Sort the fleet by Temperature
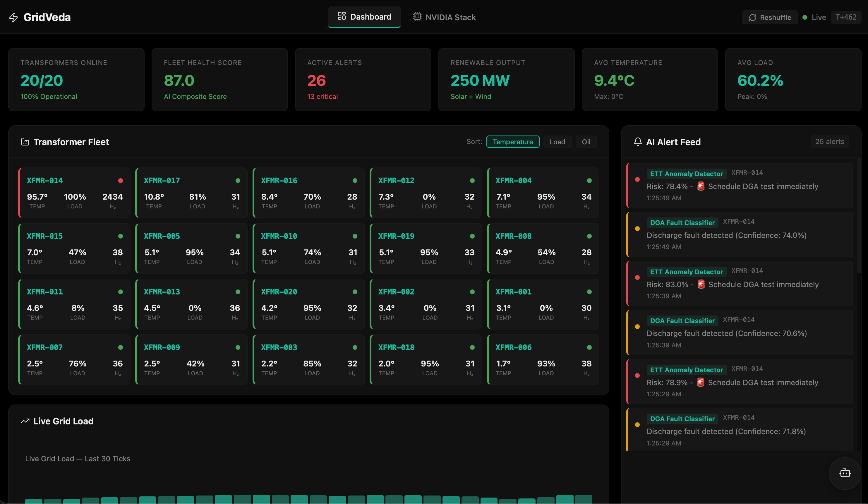The image size is (868, 504). tap(512, 142)
